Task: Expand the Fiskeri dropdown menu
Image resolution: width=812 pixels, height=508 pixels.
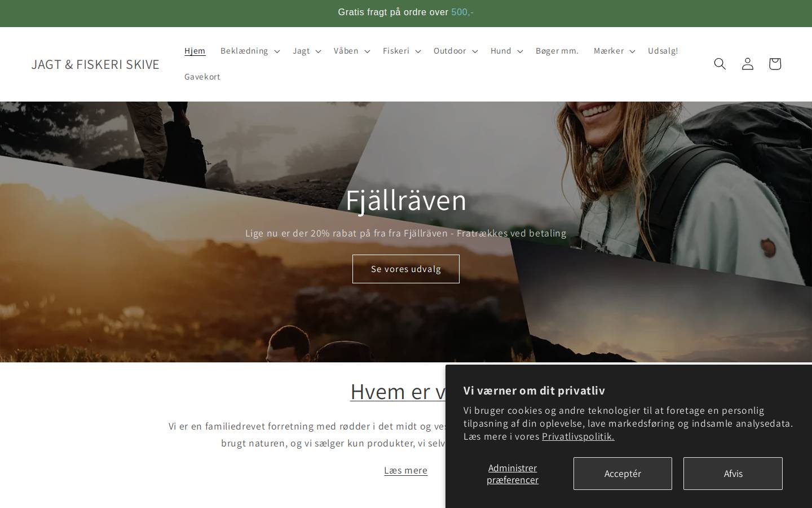Action: click(x=401, y=51)
